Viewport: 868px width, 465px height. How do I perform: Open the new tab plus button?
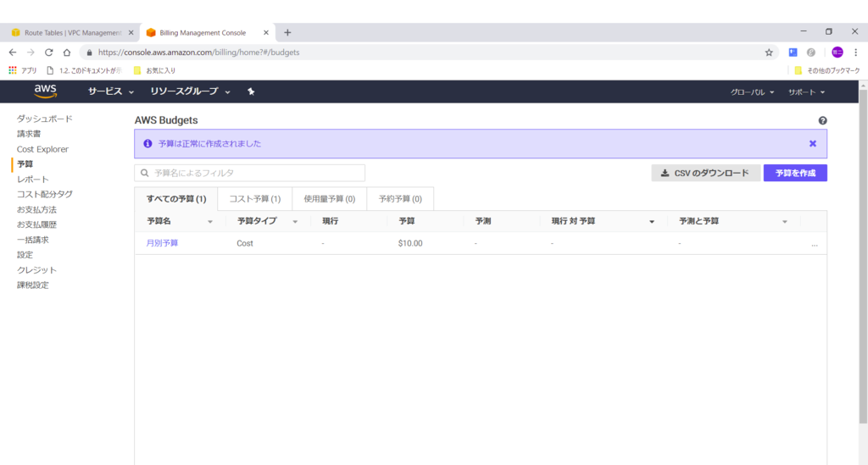click(287, 33)
